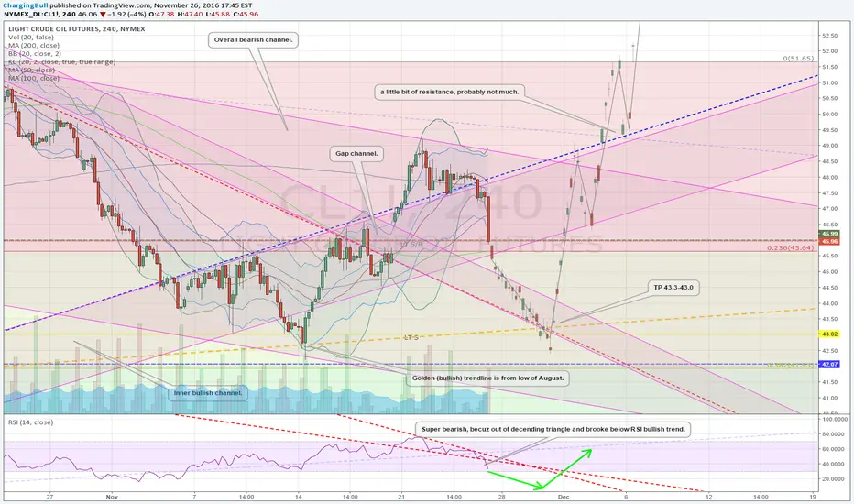The image size is (854, 504).
Task: Click the 'Nov' date on time axis
Action: (x=112, y=497)
